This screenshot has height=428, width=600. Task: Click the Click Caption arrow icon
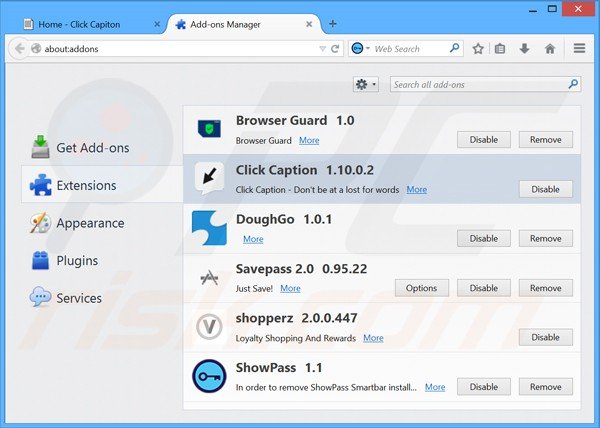[x=209, y=178]
